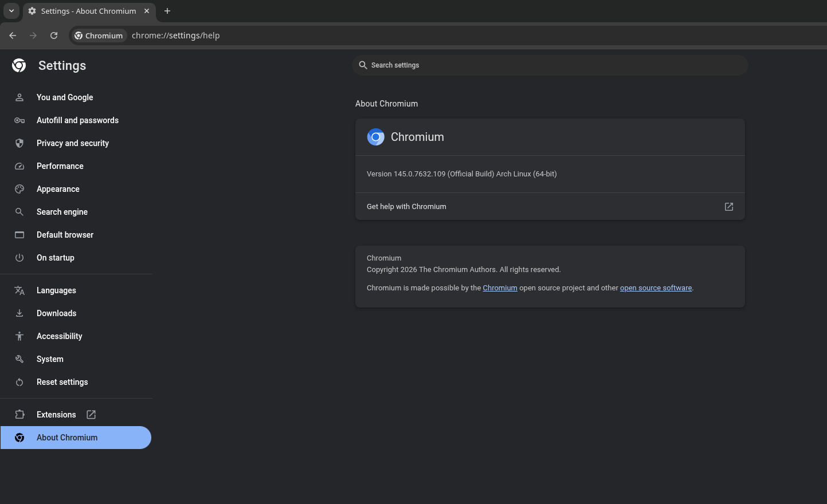Viewport: 827px width, 504px height.
Task: Click the Languages translate icon
Action: click(19, 290)
